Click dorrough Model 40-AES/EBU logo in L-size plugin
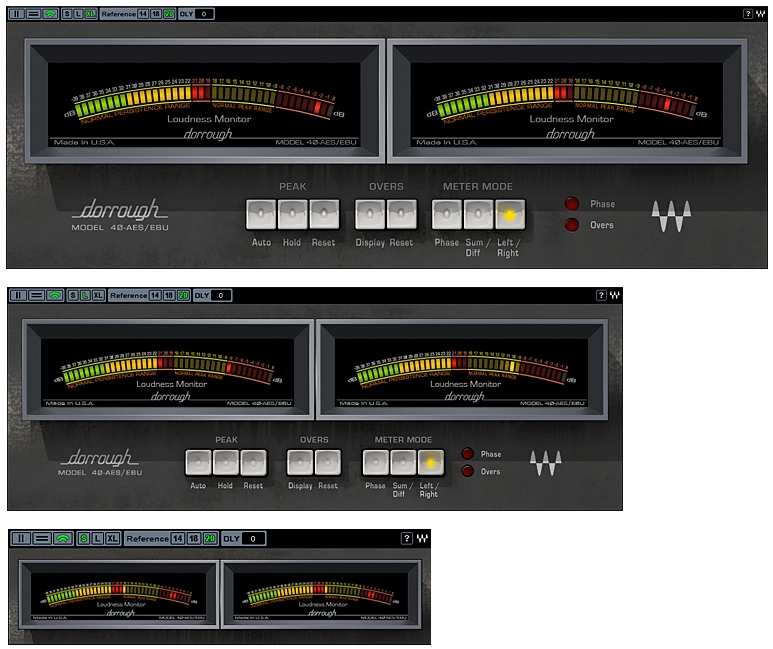The image size is (773, 649). pyautogui.click(x=100, y=462)
